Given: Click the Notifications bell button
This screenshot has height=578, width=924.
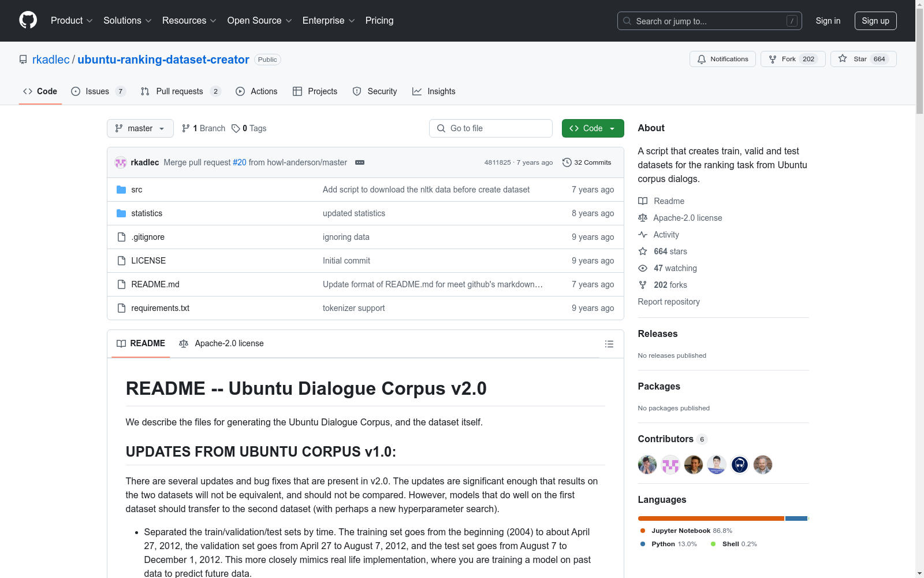Looking at the screenshot, I should 722,59.
